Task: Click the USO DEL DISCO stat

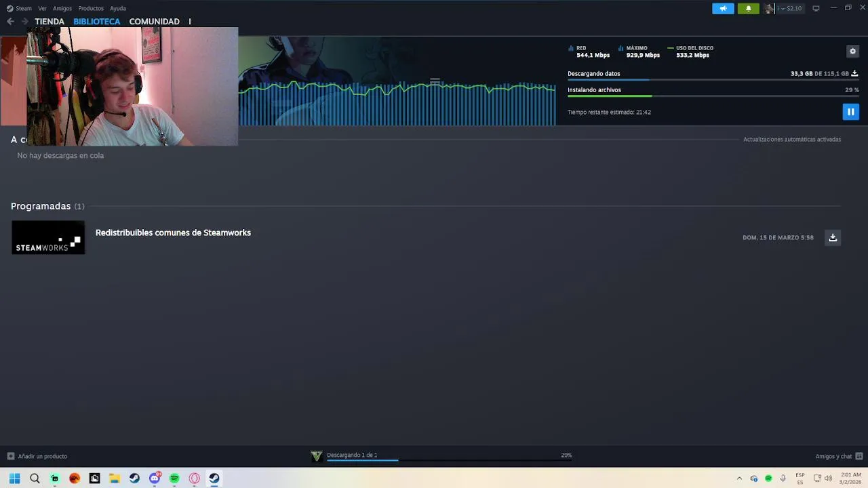Action: coord(690,52)
